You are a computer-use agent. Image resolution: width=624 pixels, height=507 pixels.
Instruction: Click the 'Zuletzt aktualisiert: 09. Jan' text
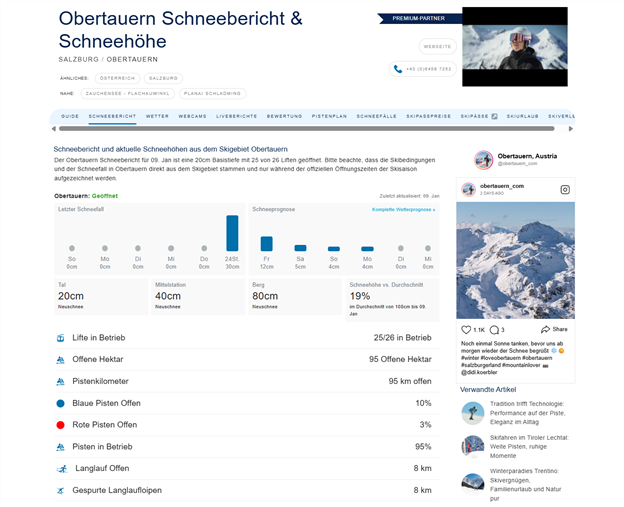tap(410, 196)
